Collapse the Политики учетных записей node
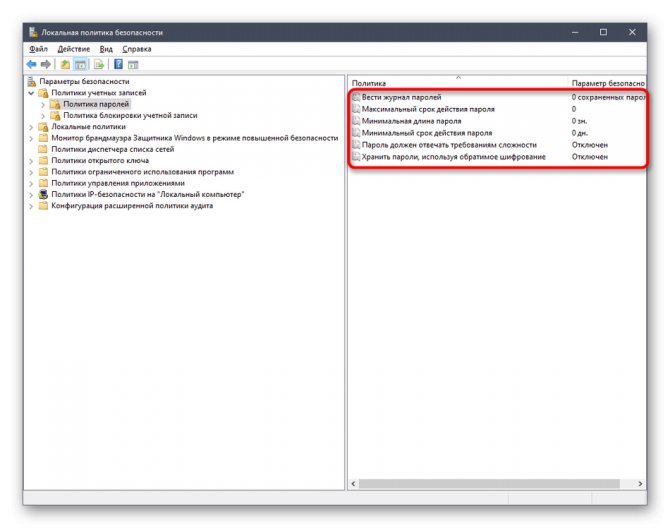670x528 pixels. [31, 93]
